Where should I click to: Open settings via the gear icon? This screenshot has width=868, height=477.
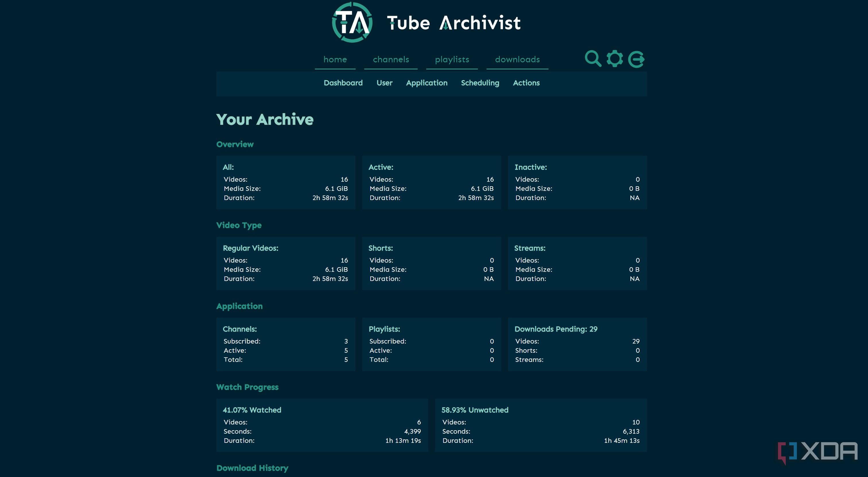[x=615, y=59]
